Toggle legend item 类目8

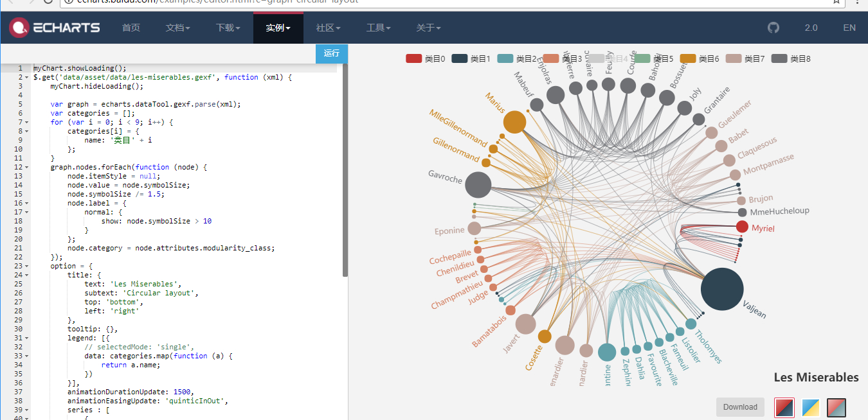791,58
